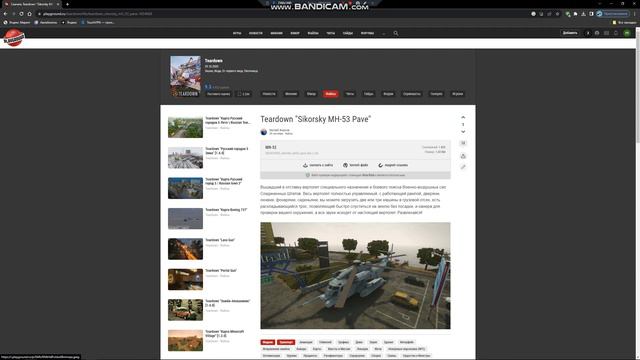Select the Новости tab on Teardown page

[x=269, y=94]
